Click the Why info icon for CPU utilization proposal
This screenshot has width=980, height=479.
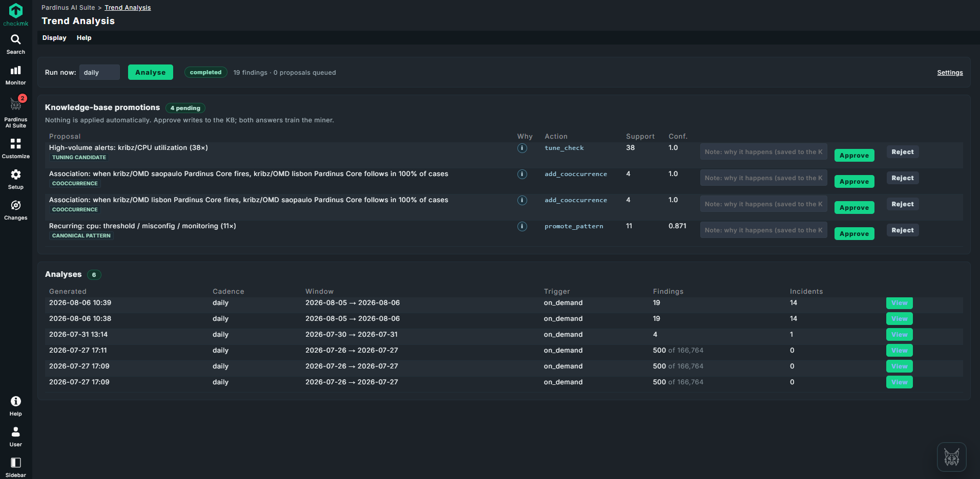[x=522, y=148]
